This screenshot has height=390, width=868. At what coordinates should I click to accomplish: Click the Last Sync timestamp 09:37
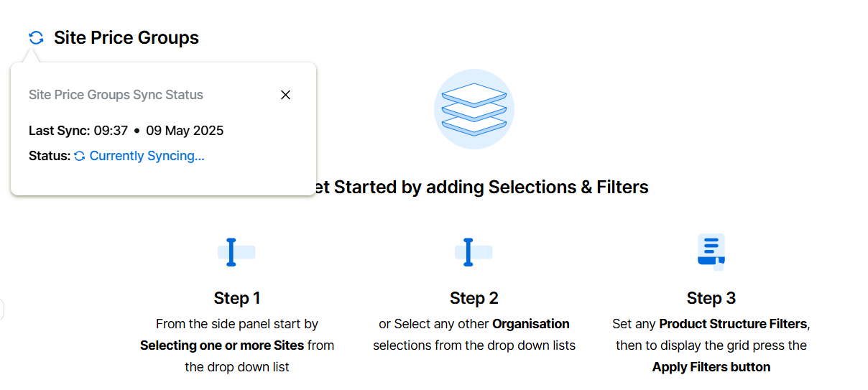[111, 131]
